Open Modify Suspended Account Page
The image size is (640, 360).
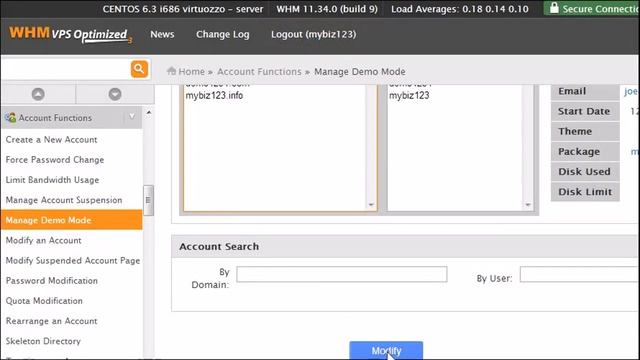(73, 260)
